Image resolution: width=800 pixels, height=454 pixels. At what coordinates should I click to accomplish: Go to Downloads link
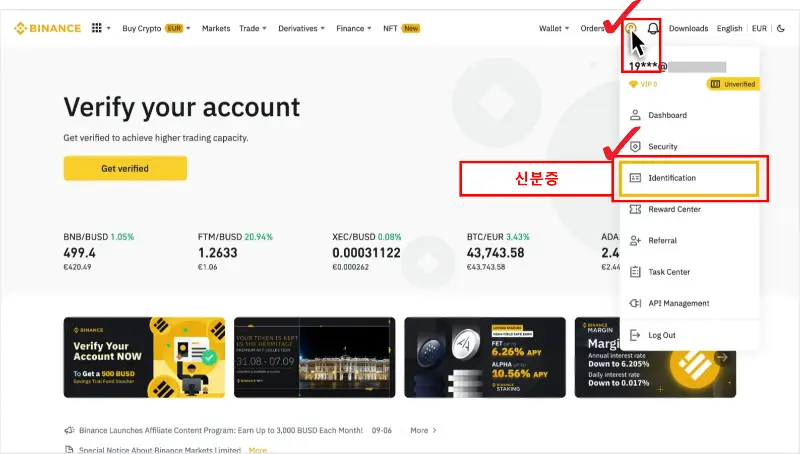(x=688, y=29)
